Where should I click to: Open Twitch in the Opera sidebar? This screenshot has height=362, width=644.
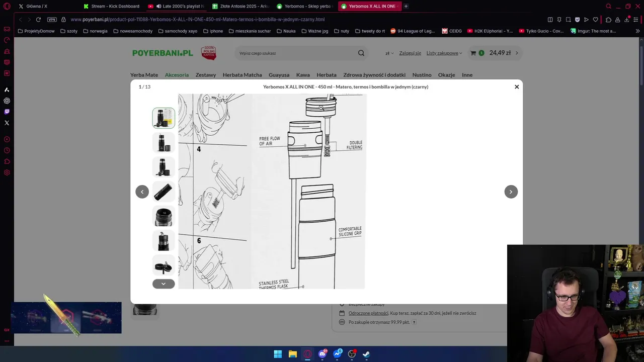pos(7,112)
